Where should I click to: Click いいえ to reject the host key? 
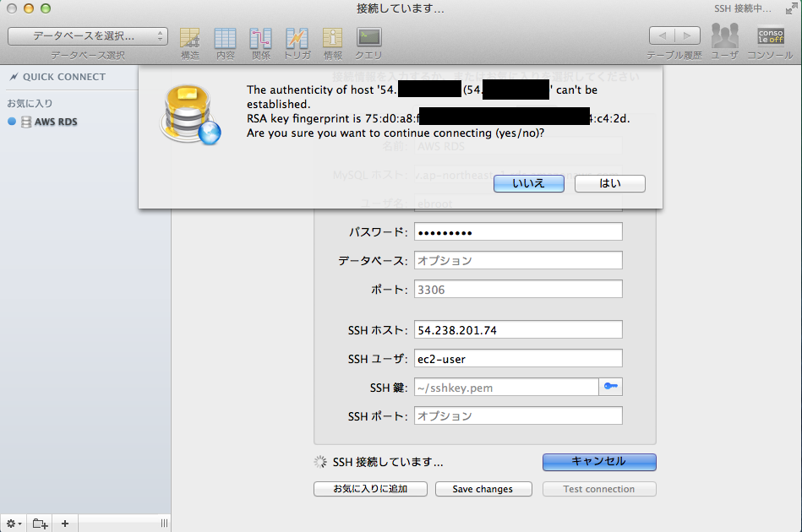(x=529, y=183)
